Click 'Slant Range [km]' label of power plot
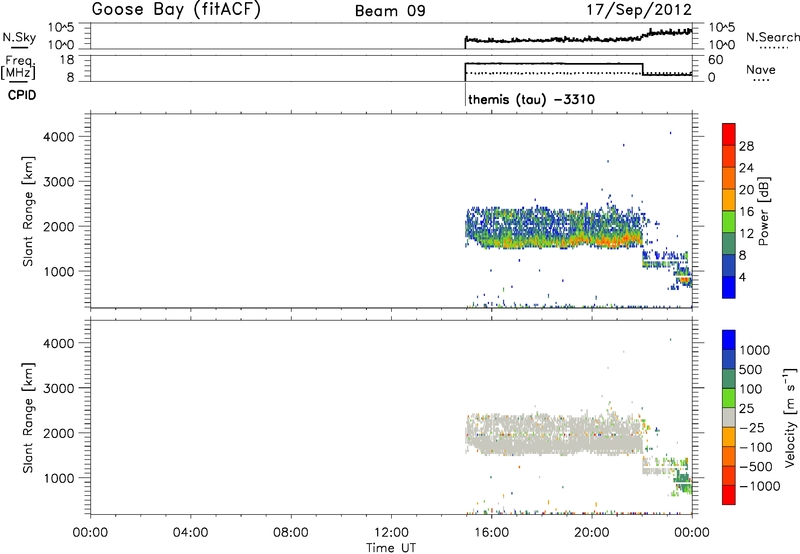 28,211
